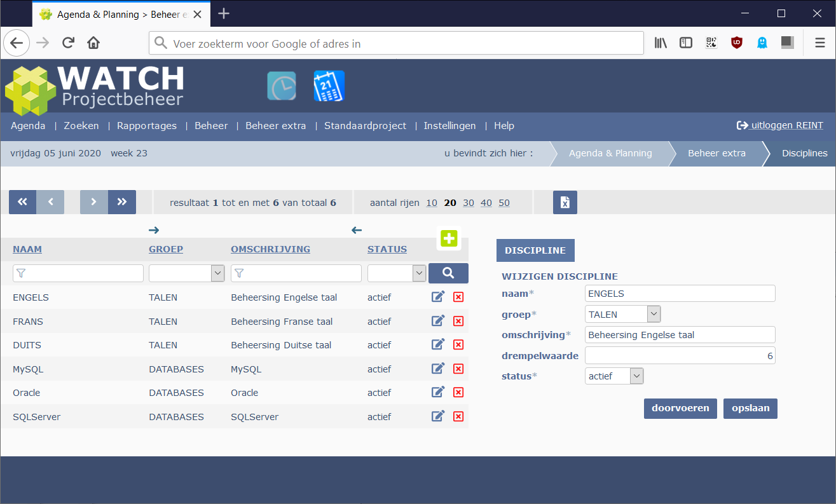Open GROEP filter dropdown
This screenshot has height=504, width=836.
point(186,273)
